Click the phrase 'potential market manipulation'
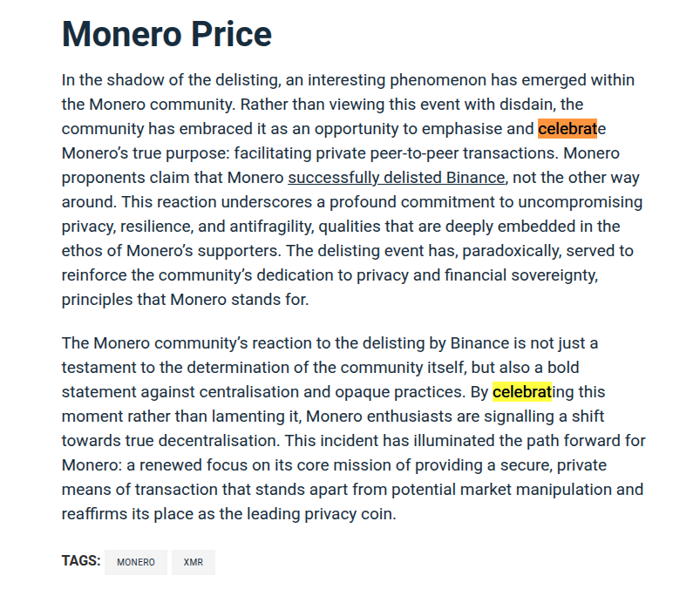Image resolution: width=700 pixels, height=596 pixels. point(492,489)
